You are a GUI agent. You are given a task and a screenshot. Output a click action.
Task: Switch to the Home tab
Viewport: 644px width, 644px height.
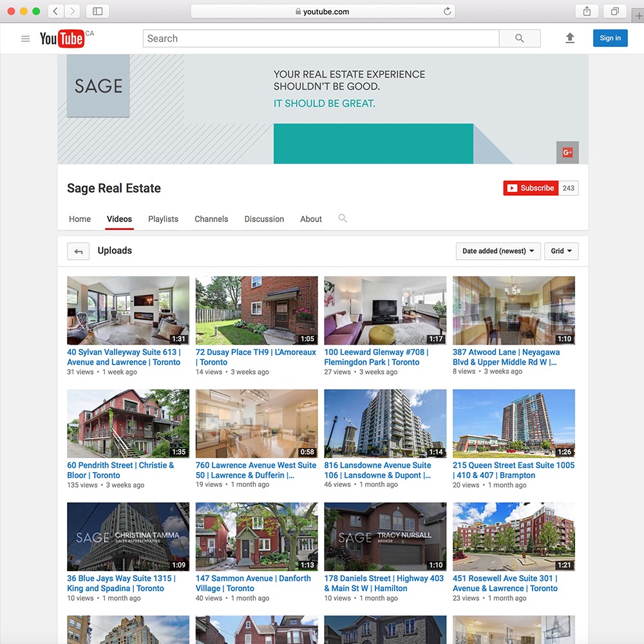pos(80,219)
